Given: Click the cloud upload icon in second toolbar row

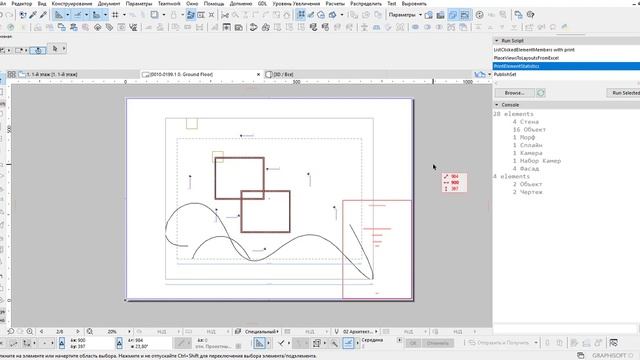Looking at the screenshot, I should 98,27.
